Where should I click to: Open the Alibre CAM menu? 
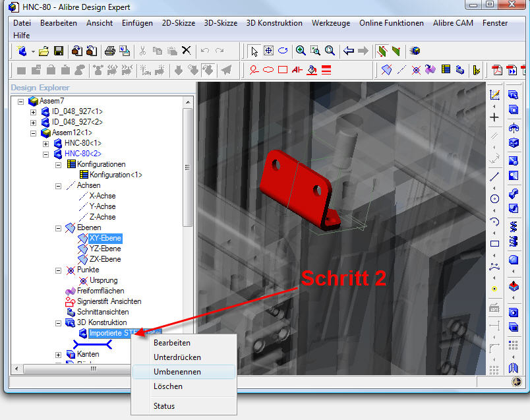tap(453, 23)
